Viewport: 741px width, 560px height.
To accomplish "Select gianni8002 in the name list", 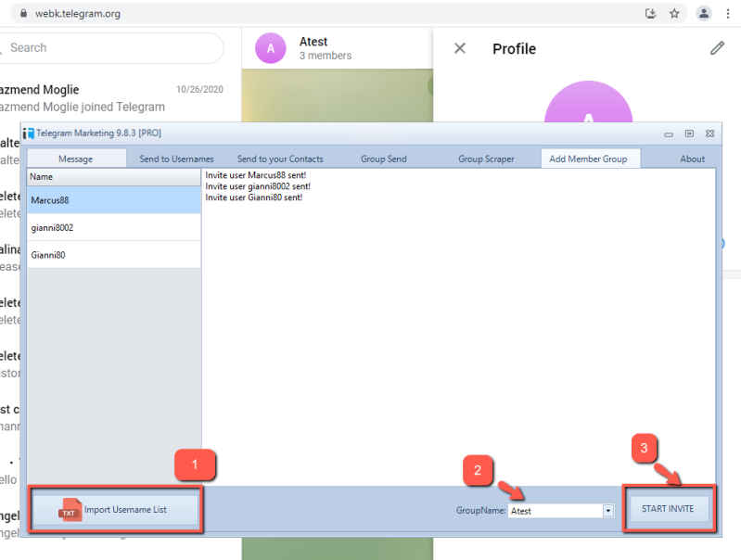I will click(x=113, y=227).
